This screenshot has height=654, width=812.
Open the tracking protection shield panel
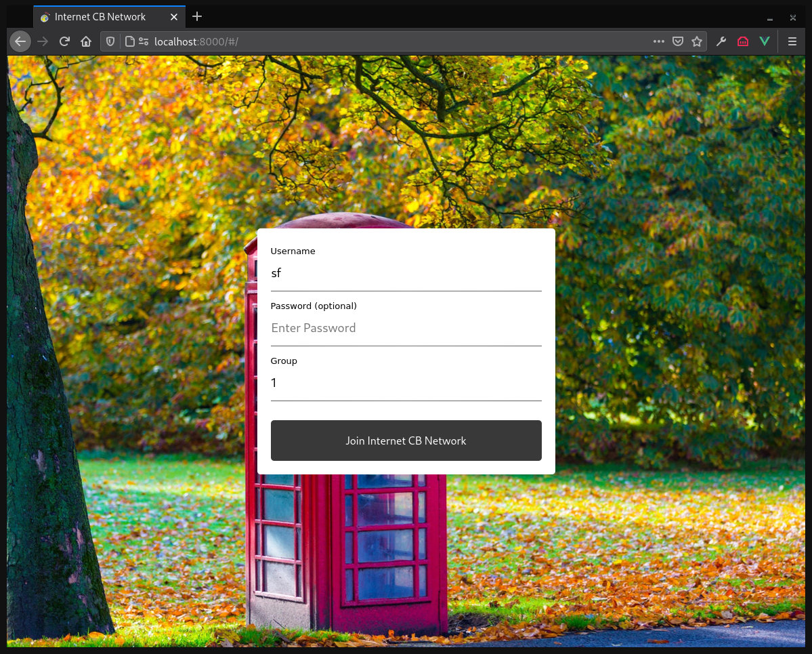click(x=111, y=41)
